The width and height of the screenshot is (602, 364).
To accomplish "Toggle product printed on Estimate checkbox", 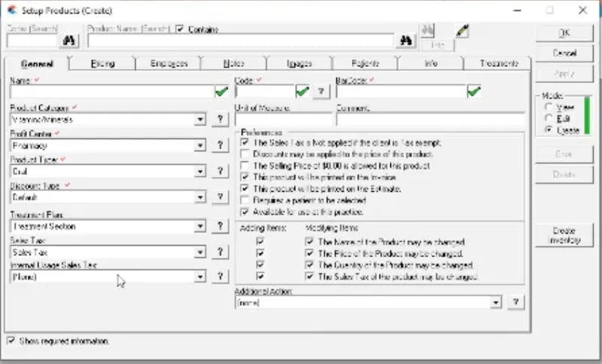I will click(245, 189).
